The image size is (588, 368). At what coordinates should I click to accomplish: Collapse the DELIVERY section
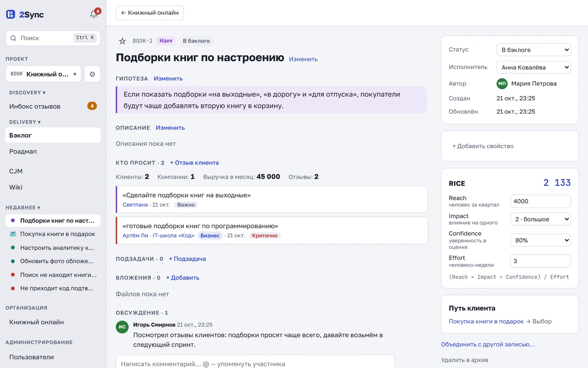(x=25, y=122)
